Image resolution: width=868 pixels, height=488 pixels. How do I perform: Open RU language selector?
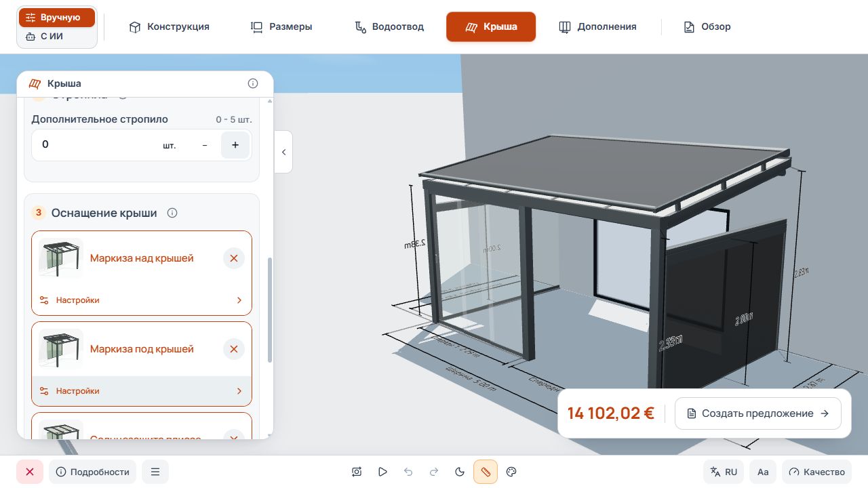click(x=724, y=472)
